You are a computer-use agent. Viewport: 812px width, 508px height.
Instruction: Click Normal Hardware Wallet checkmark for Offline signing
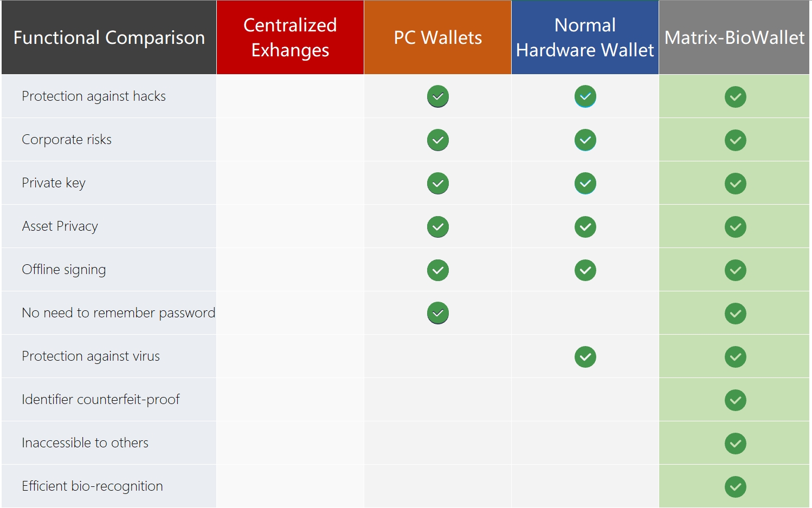585,270
